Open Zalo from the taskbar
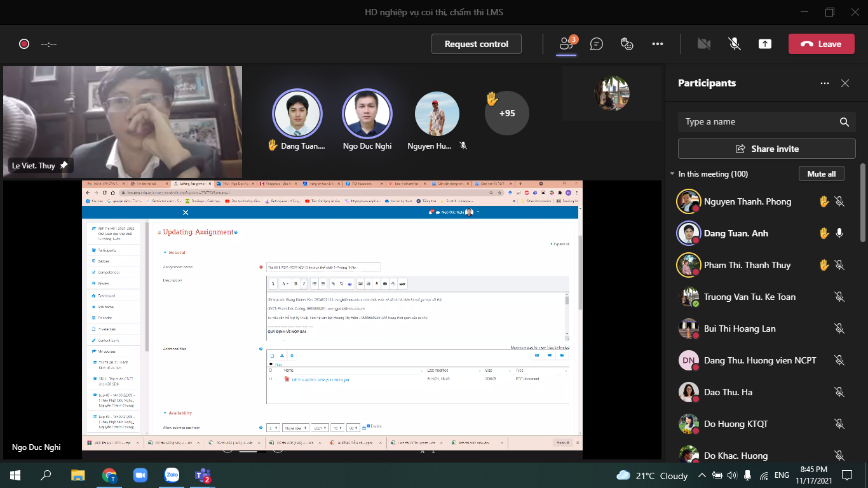The height and width of the screenshot is (488, 868). click(x=172, y=475)
